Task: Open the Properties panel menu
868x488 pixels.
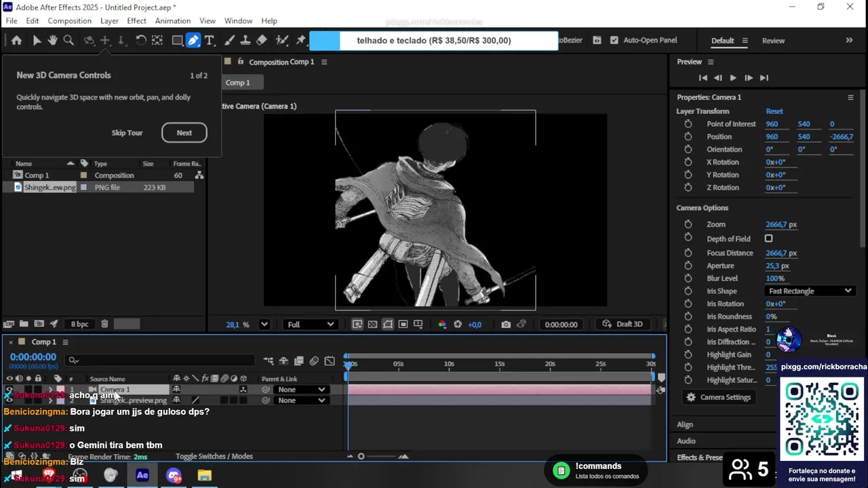Action: (x=850, y=97)
